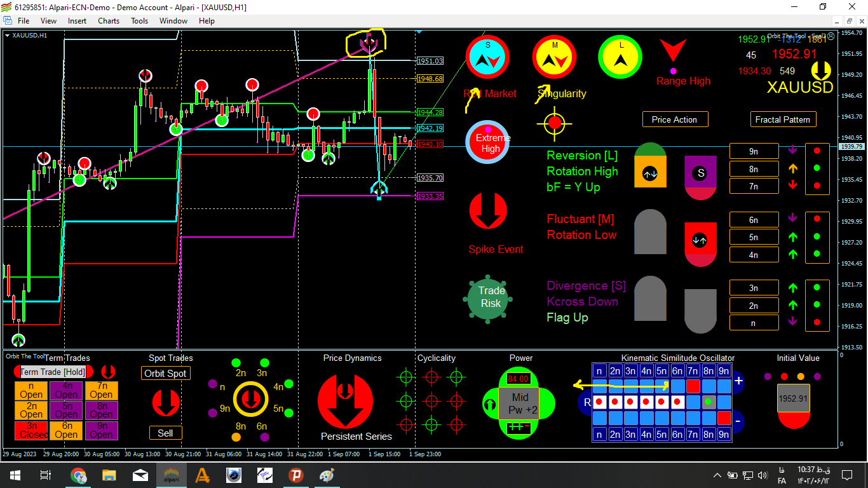This screenshot has height=488, width=868.
Task: Select the Extreme High circle indicator
Action: [x=488, y=142]
